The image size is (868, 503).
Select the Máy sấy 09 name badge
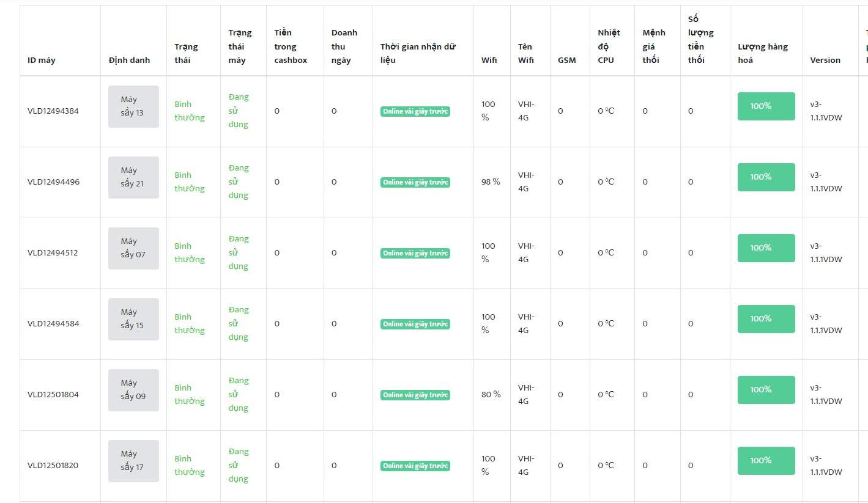click(x=133, y=390)
